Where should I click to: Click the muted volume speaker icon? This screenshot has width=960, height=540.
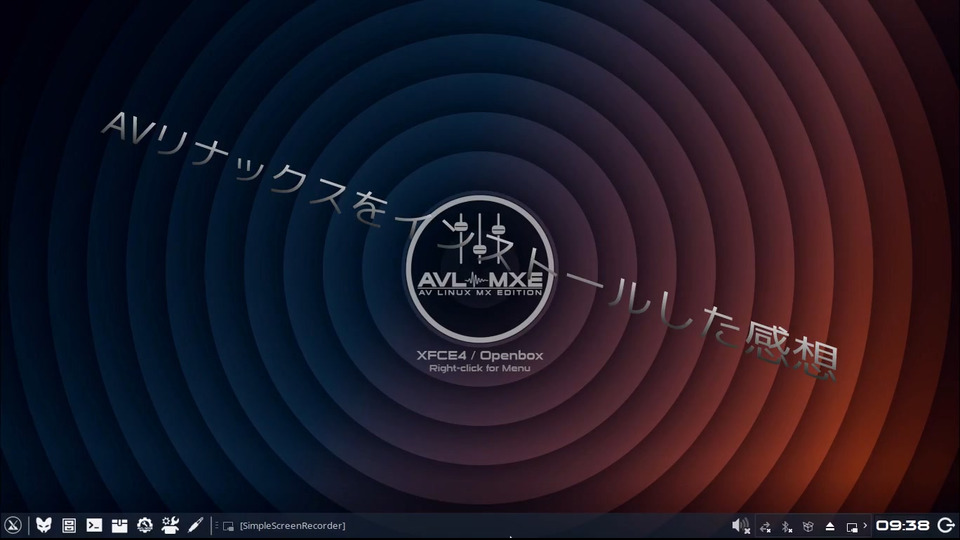pos(741,525)
